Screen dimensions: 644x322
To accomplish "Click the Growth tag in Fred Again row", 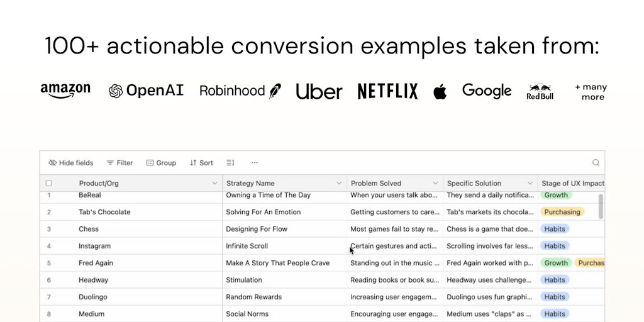I will 556,263.
